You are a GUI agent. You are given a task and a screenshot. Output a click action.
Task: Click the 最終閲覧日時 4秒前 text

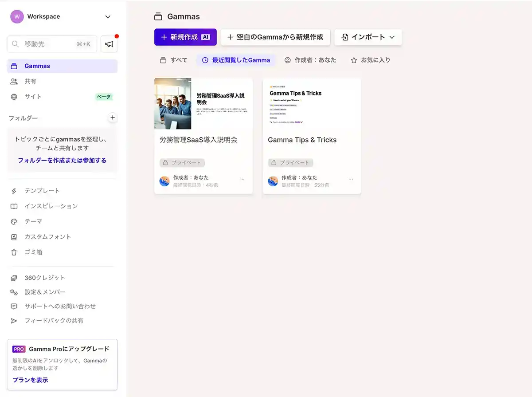click(x=196, y=185)
